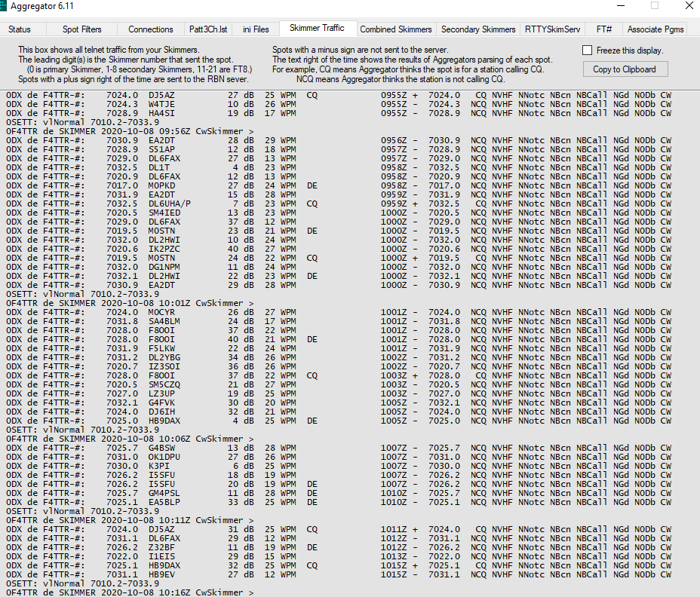Select the IZ3SOI spot row
This screenshot has height=597, width=700.
click(339, 366)
